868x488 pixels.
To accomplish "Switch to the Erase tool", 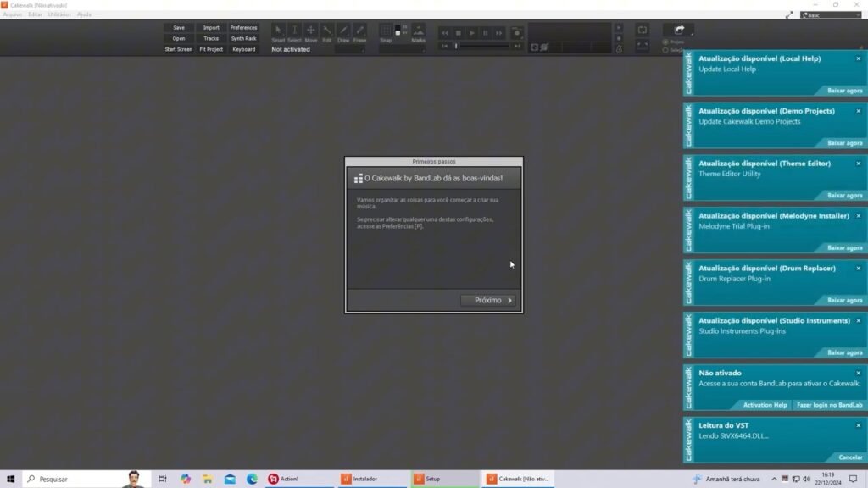I will tap(359, 33).
